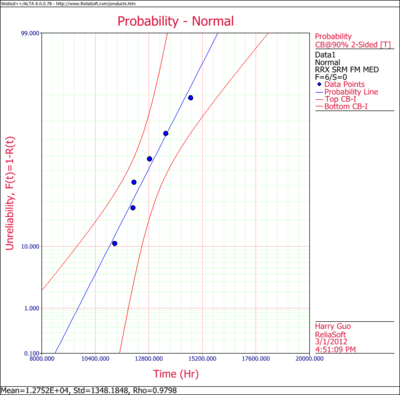The height and width of the screenshot is (395, 400).
Task: Click the 'F=6/S=0' legend text
Action: pos(331,77)
